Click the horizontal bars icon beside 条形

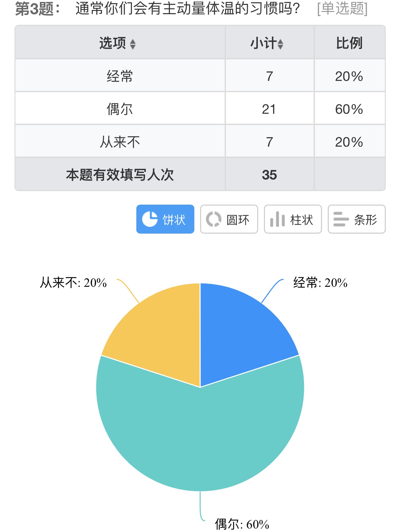pos(341,219)
